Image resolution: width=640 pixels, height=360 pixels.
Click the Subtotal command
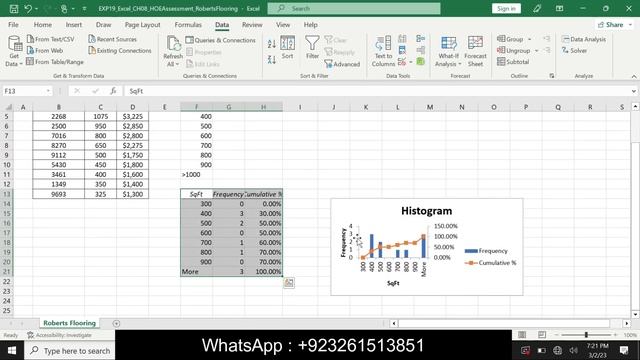pyautogui.click(x=513, y=62)
